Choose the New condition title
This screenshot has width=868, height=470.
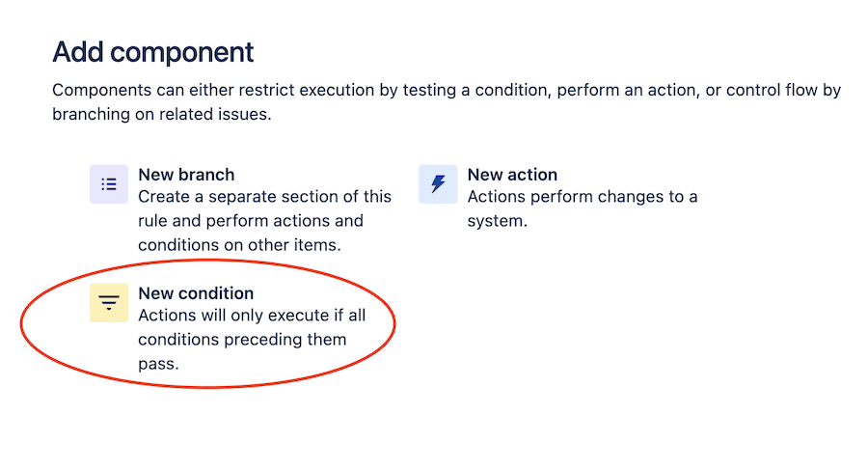click(x=196, y=293)
